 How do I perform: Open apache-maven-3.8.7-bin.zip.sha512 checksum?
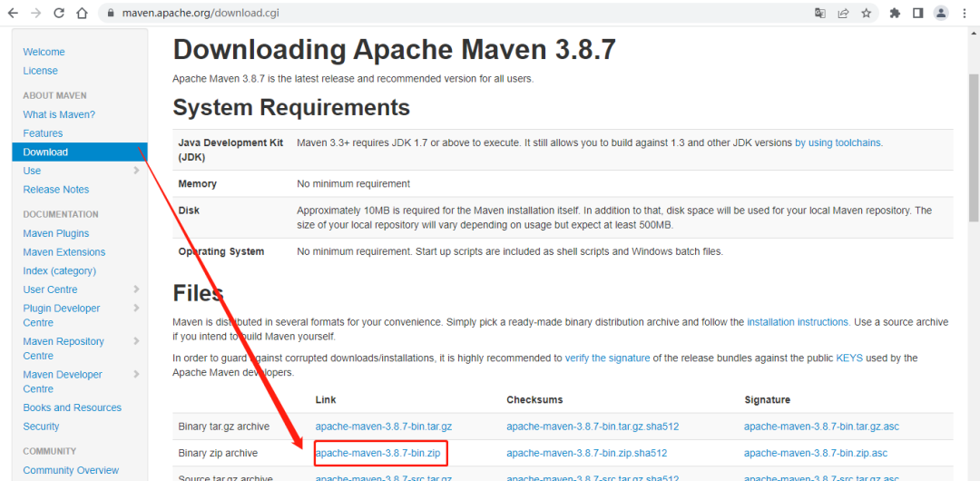point(587,453)
